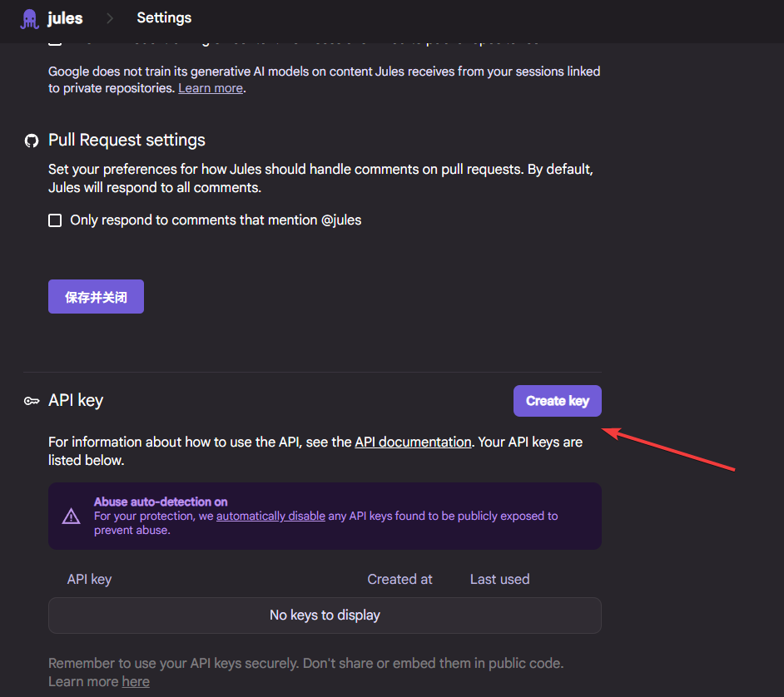Click the 保存并关闭 save and close button
Image resolution: width=784 pixels, height=697 pixels.
[x=96, y=297]
